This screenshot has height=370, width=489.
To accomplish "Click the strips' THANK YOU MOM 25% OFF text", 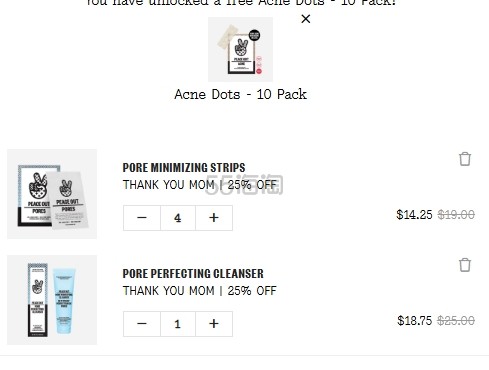I will point(199,185).
